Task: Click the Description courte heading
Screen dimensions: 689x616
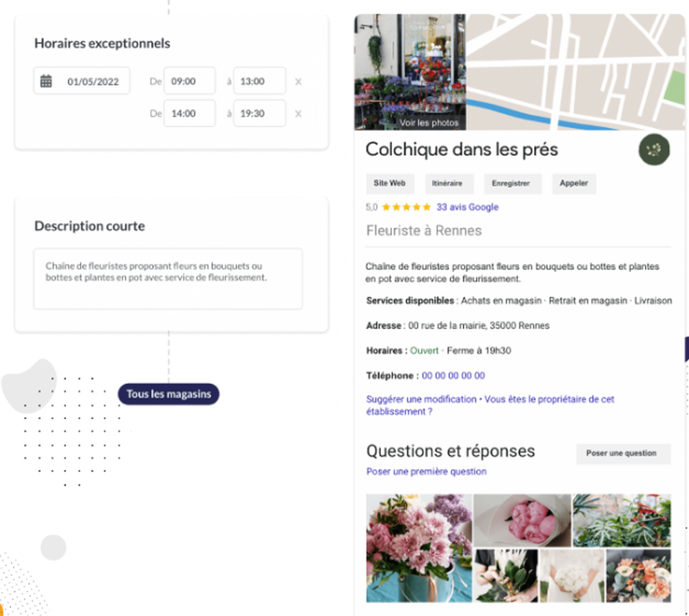Action: click(90, 226)
